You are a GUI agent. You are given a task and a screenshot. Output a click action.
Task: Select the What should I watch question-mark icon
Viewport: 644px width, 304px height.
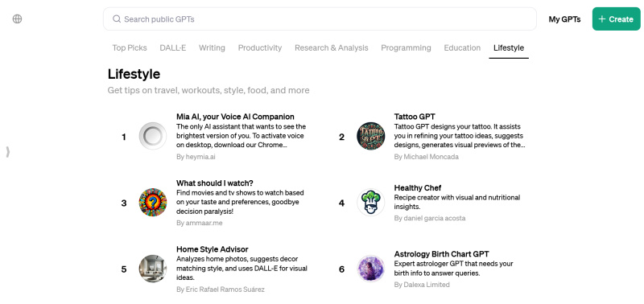(x=153, y=202)
